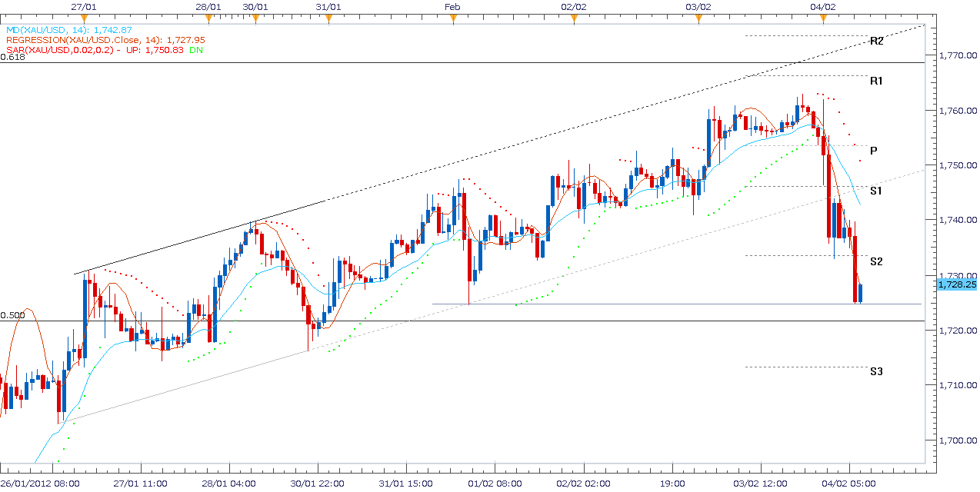Image resolution: width=980 pixels, height=492 pixels.
Task: Select the R2 pivot resistance label
Action: tap(876, 41)
